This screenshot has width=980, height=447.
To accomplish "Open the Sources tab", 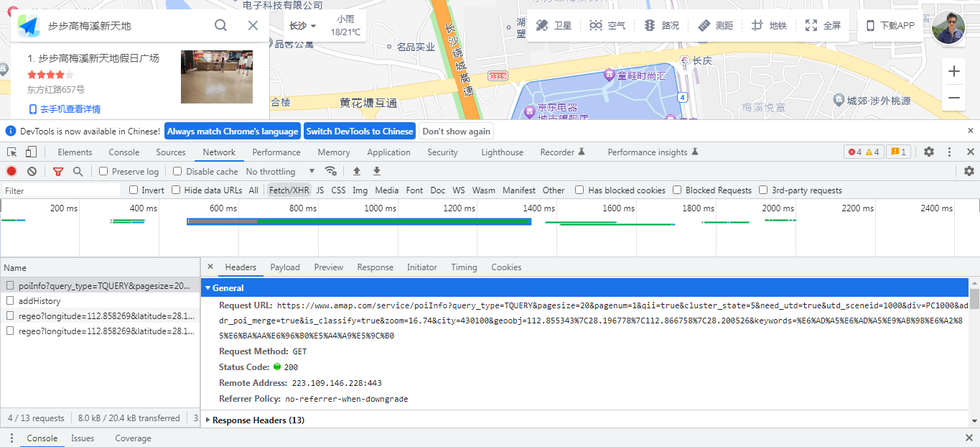I will tap(171, 152).
